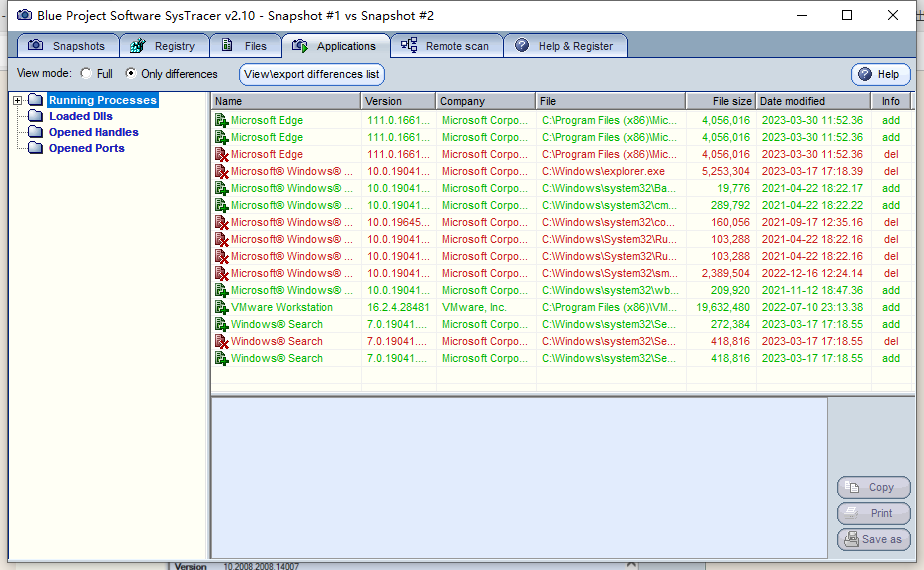
Task: Click the C:\Windows\explorer.exe file cell
Action: click(x=603, y=172)
